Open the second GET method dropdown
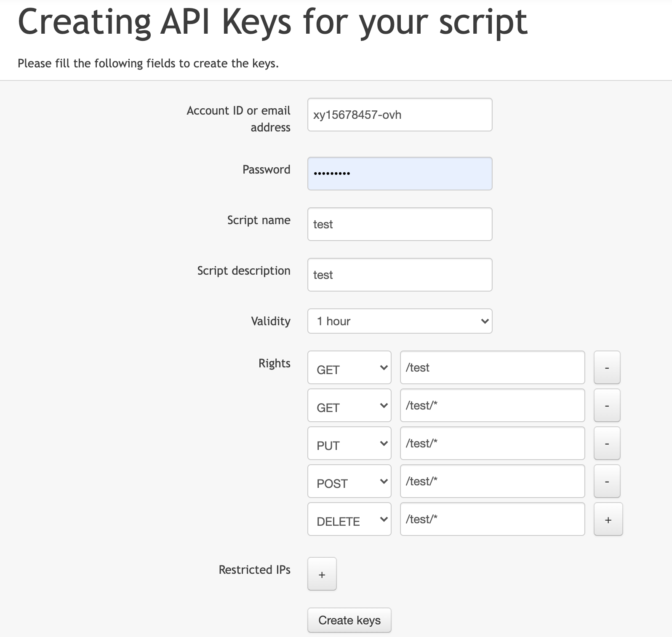Viewport: 672px width, 637px height. coord(349,405)
